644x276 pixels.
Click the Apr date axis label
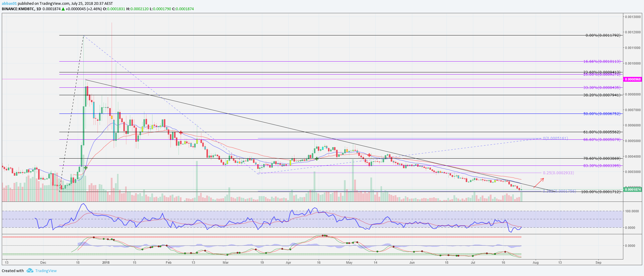pos(288,262)
